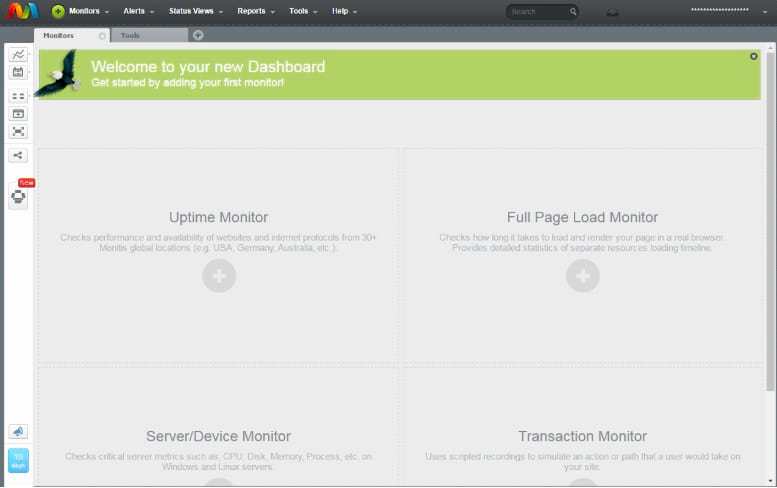
Task: Add an Uptime Monitor via plus button
Action: (219, 275)
